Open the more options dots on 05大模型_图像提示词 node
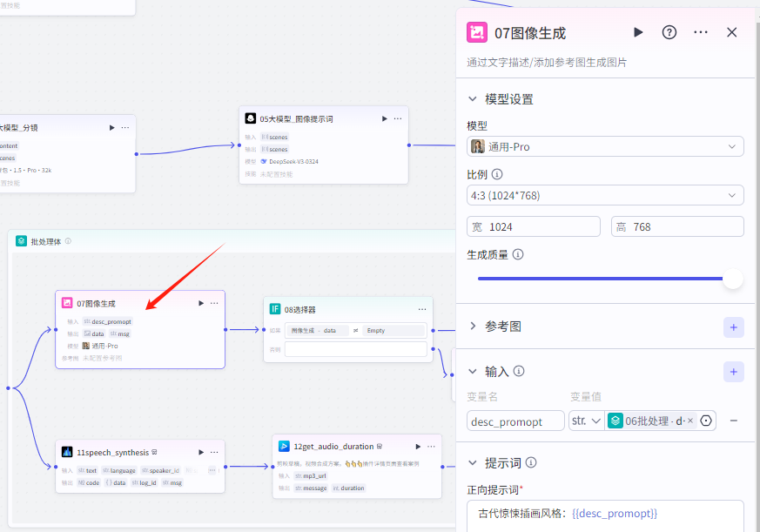 [397, 118]
